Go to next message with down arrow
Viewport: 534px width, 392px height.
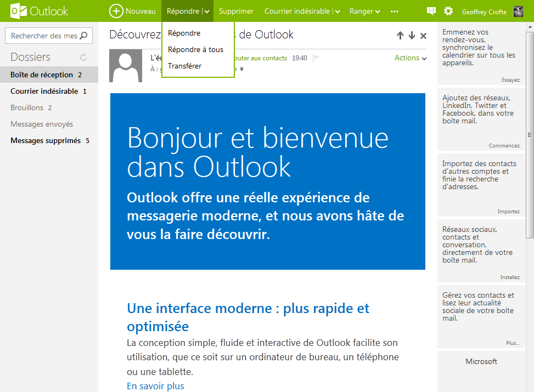tap(412, 36)
